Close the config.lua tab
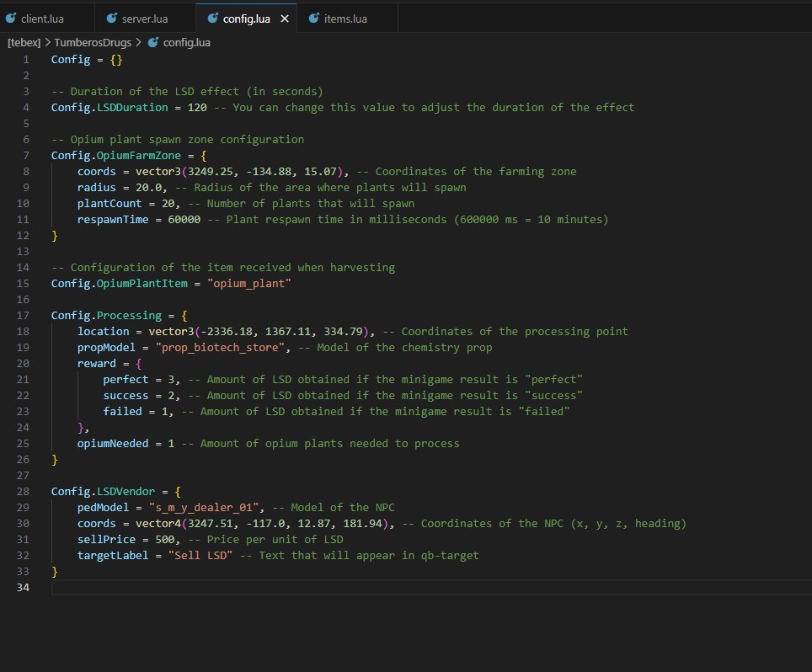 [x=284, y=19]
